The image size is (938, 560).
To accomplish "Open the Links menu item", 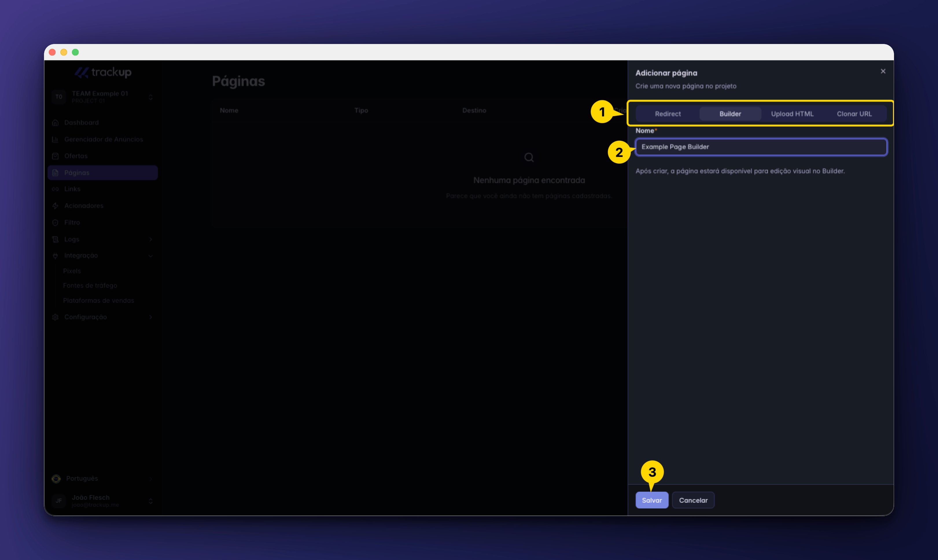I will tap(103, 189).
